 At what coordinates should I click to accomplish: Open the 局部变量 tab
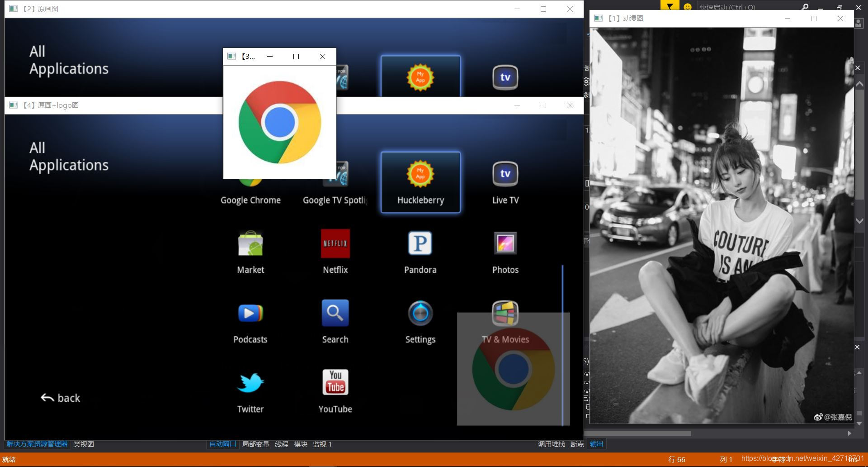point(255,444)
